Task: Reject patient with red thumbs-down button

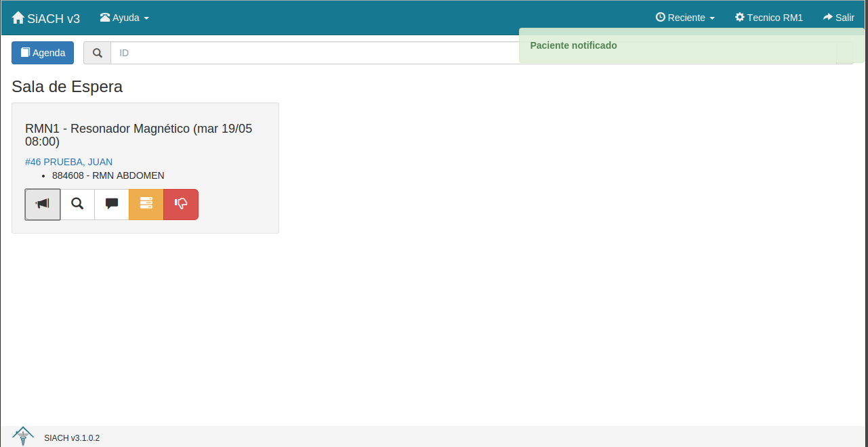Action: [181, 204]
